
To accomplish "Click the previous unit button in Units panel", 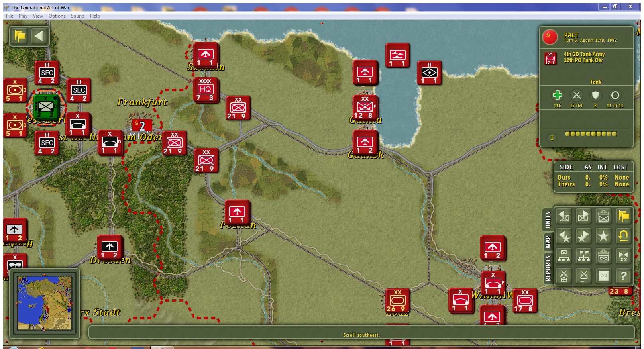I will pyautogui.click(x=564, y=216).
